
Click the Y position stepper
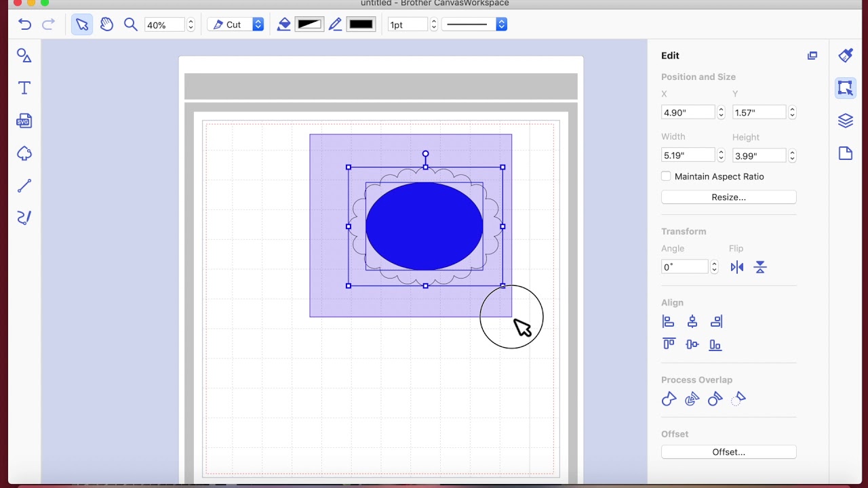(792, 113)
